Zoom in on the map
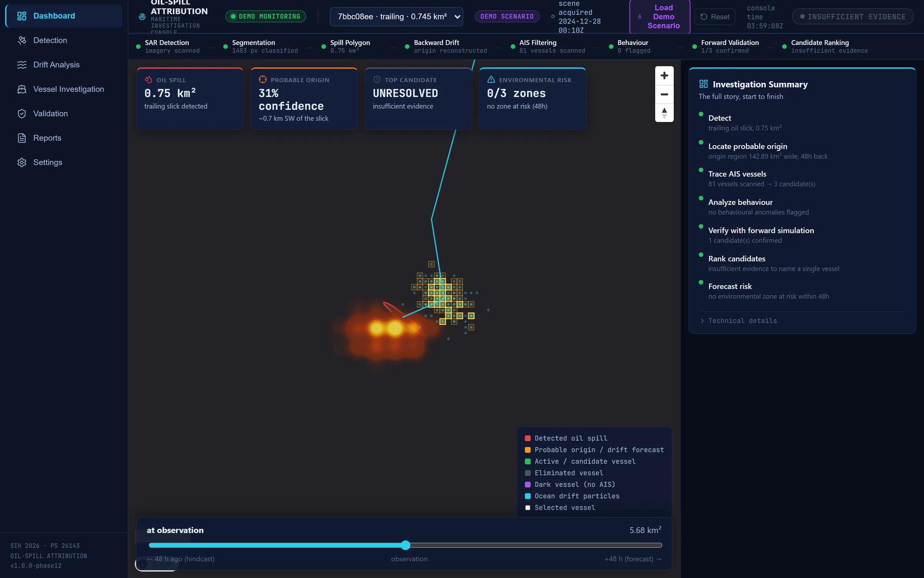This screenshot has width=924, height=578. [664, 76]
